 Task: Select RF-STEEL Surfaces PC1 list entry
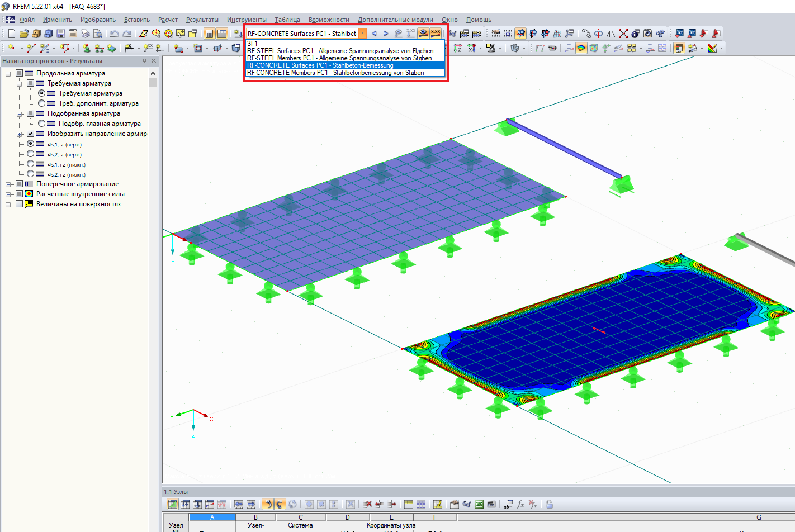click(346, 51)
